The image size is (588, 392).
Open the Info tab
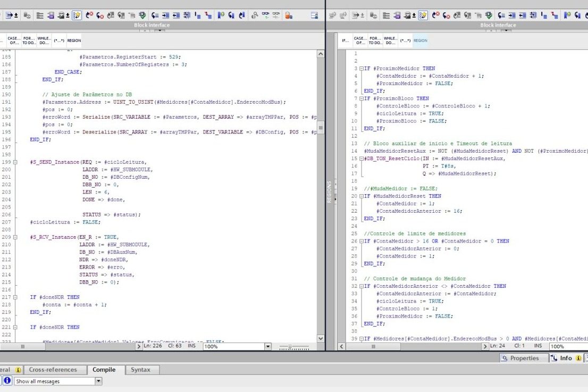[x=566, y=358]
